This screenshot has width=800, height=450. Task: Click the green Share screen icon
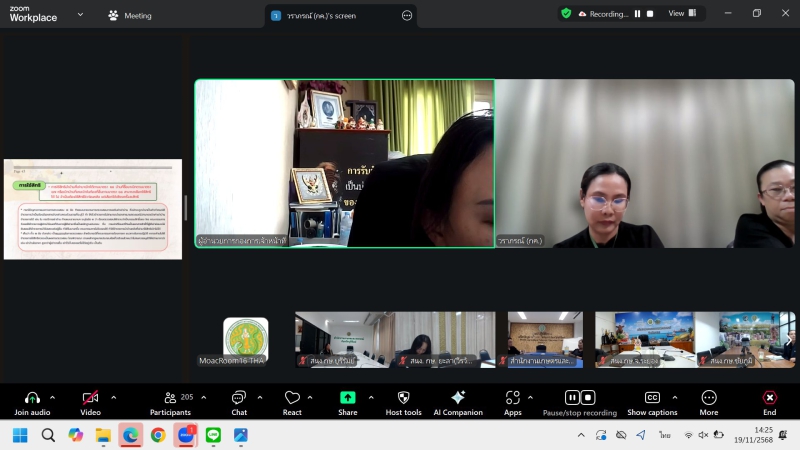[x=348, y=398]
